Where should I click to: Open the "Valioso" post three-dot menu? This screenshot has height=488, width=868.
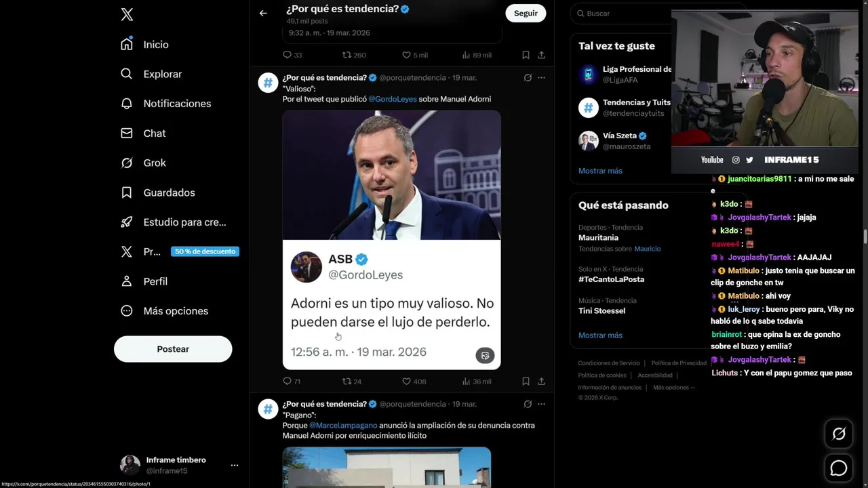541,78
